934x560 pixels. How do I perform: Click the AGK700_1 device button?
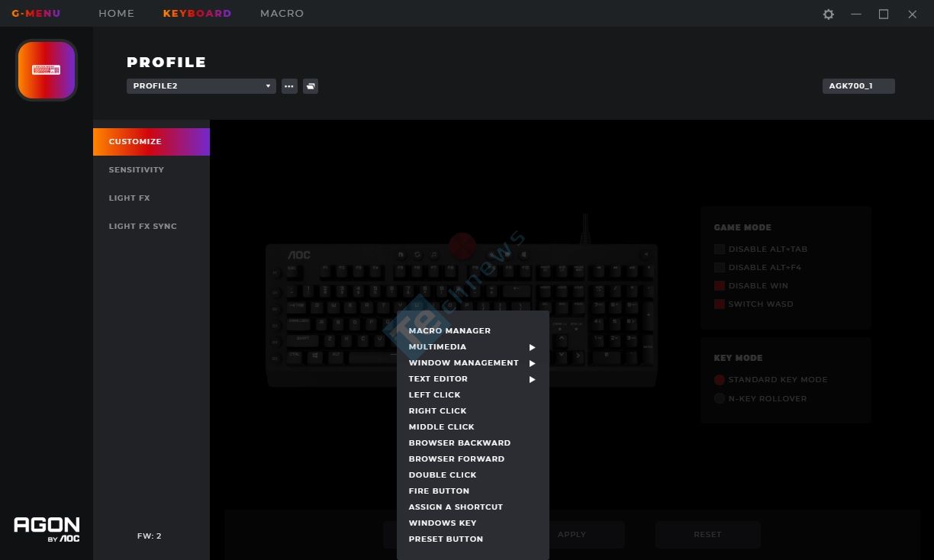click(858, 86)
